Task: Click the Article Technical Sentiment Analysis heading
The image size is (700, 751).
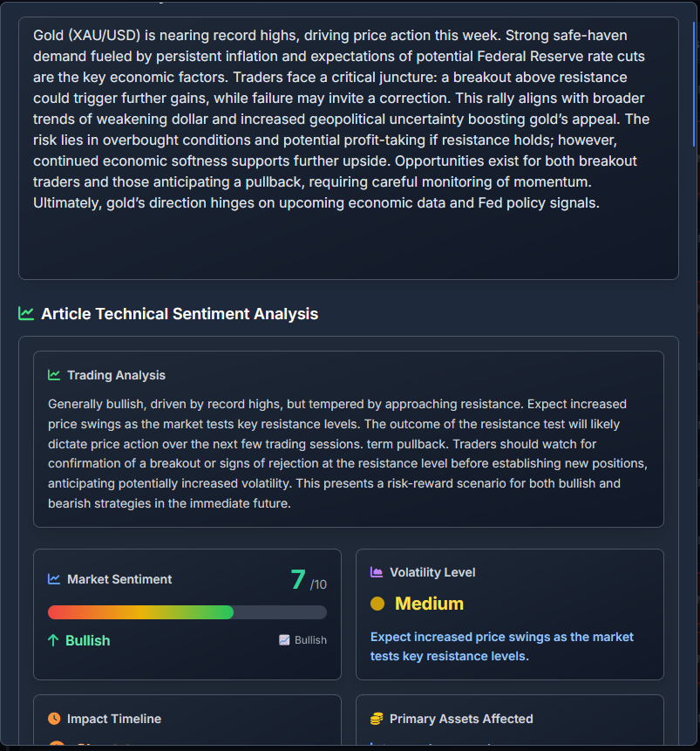Action: 180,314
